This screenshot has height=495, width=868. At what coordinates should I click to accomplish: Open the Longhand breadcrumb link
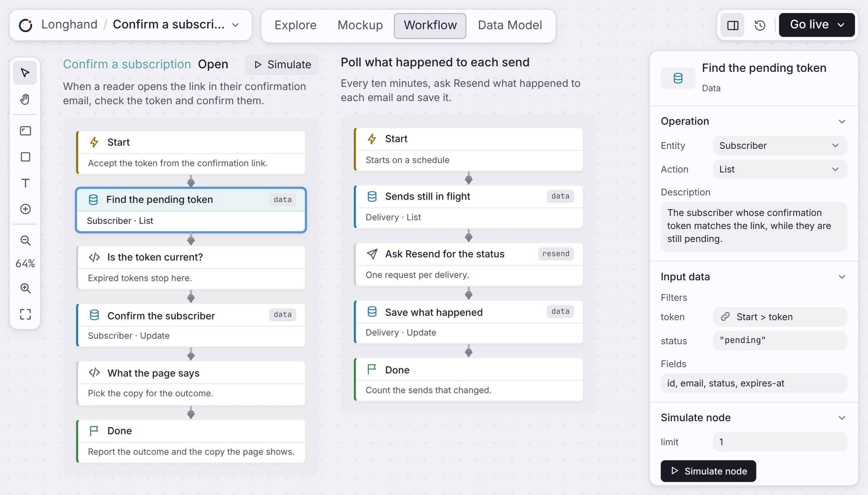tap(69, 24)
